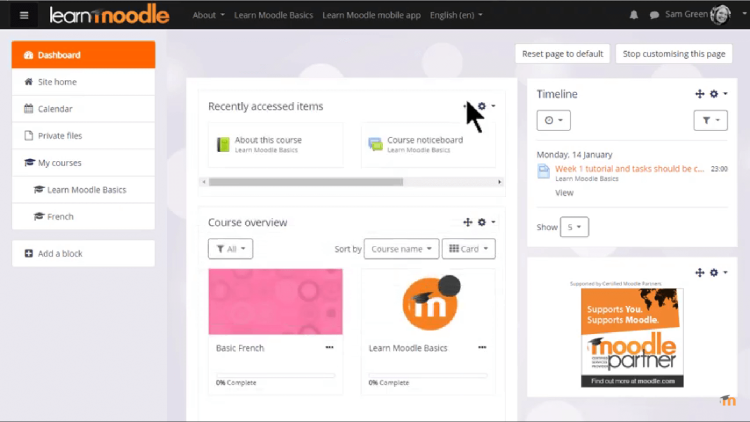750x422 pixels.
Task: Open the Timeline sort filter dropdown
Action: coord(710,120)
